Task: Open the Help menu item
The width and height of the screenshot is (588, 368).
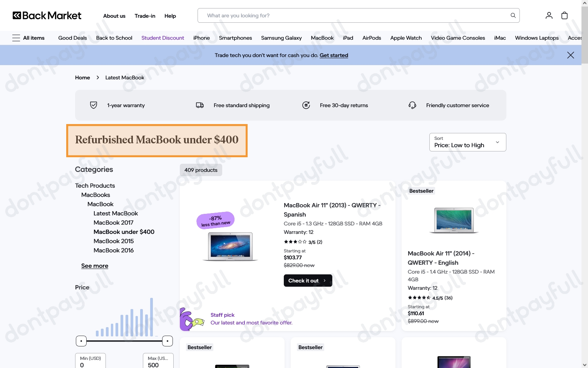Action: click(170, 16)
